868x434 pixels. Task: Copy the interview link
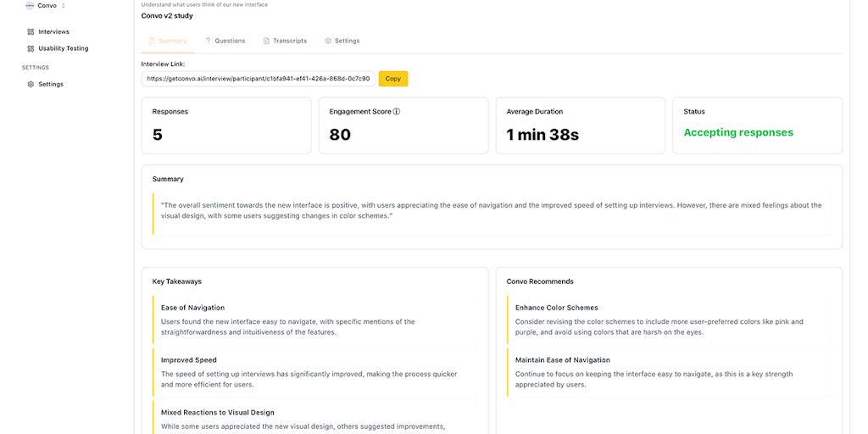coord(392,79)
